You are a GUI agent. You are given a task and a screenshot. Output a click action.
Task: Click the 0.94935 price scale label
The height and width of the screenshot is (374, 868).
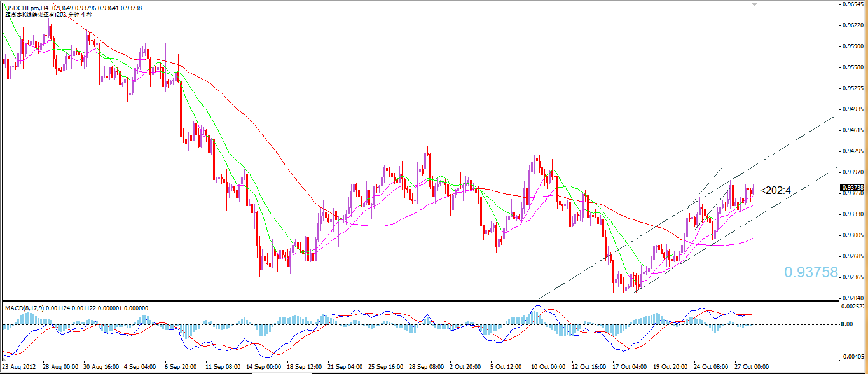[x=852, y=109]
